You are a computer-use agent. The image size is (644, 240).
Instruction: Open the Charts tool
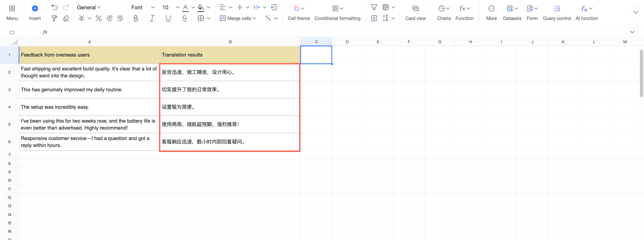pos(444,13)
